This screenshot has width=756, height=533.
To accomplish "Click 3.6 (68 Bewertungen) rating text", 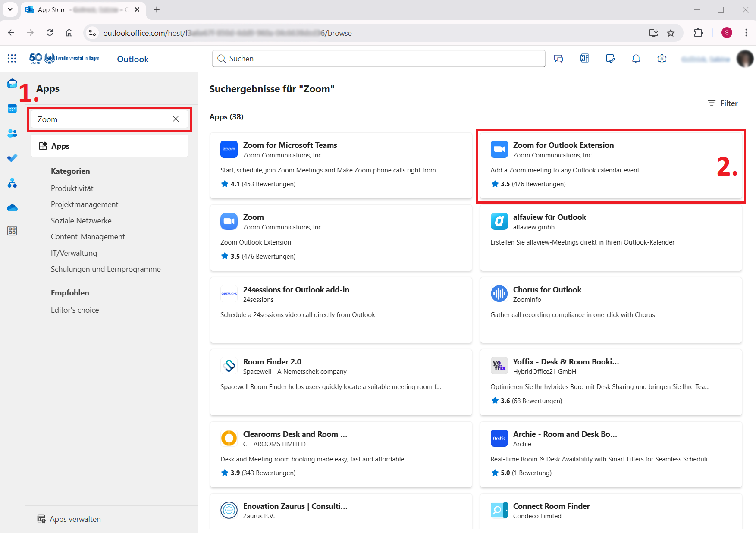I will tap(531, 401).
